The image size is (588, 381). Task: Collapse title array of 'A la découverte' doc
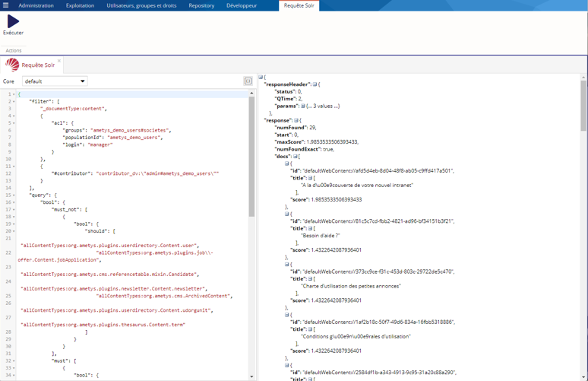coord(310,178)
